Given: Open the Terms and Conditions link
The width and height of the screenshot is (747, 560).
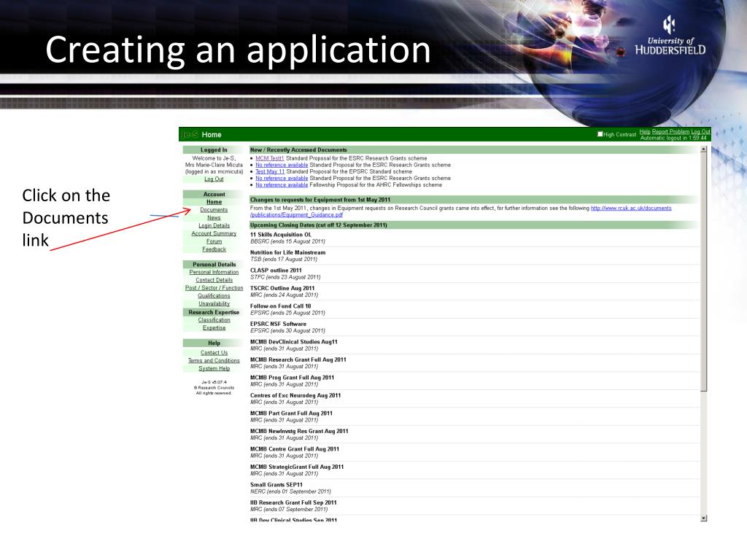Looking at the screenshot, I should coord(214,361).
